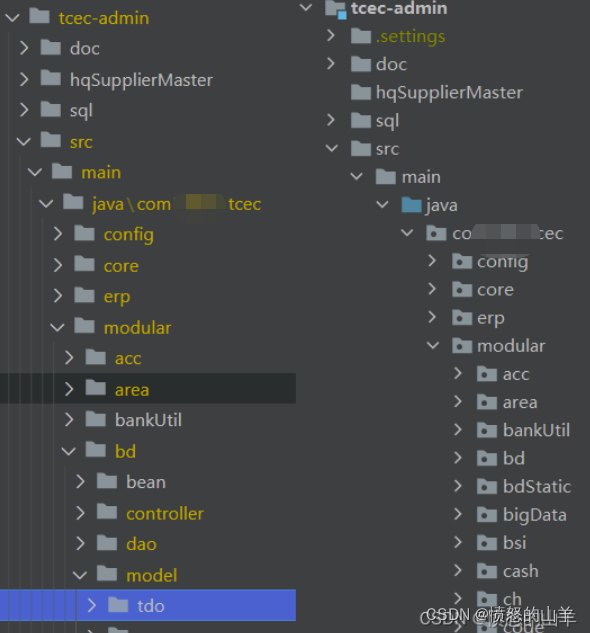Select the model label under bd
The height and width of the screenshot is (633, 590).
151,575
